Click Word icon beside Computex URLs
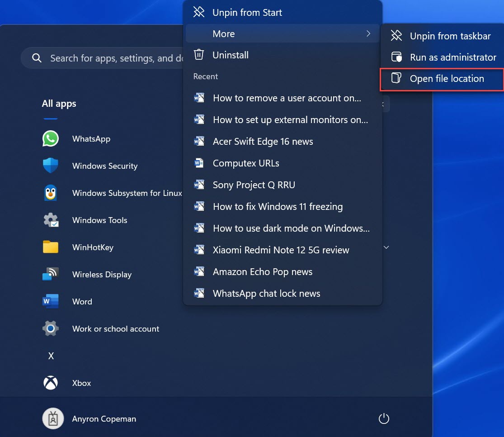This screenshot has width=504, height=437. pyautogui.click(x=199, y=163)
